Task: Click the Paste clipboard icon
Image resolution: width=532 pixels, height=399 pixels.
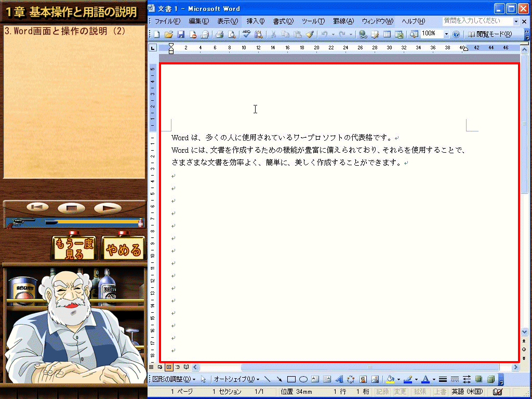Action: [x=298, y=34]
